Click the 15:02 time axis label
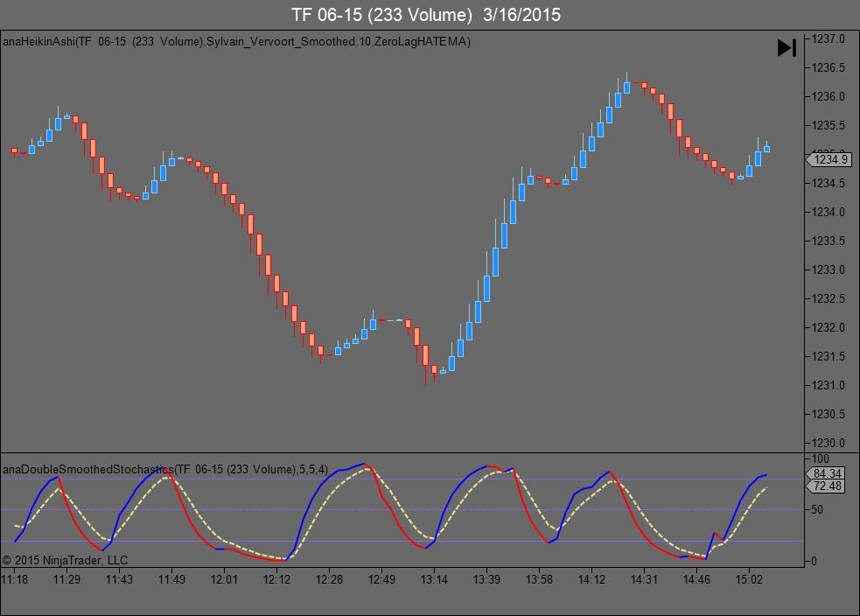This screenshot has width=860, height=616. 749,580
